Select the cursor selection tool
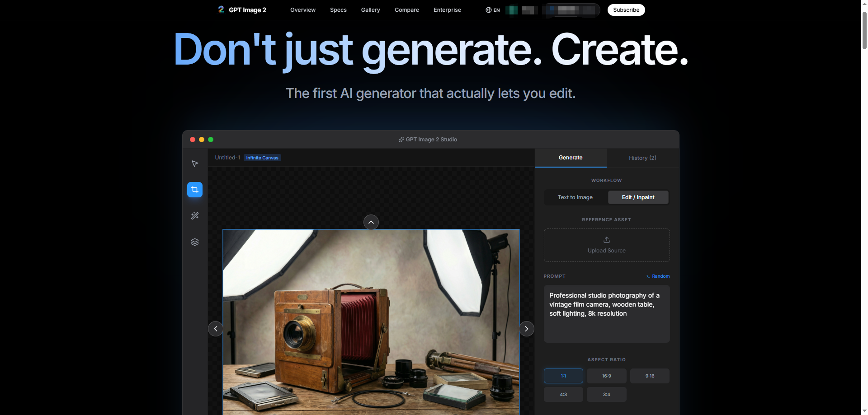The height and width of the screenshot is (415, 868). point(194,164)
